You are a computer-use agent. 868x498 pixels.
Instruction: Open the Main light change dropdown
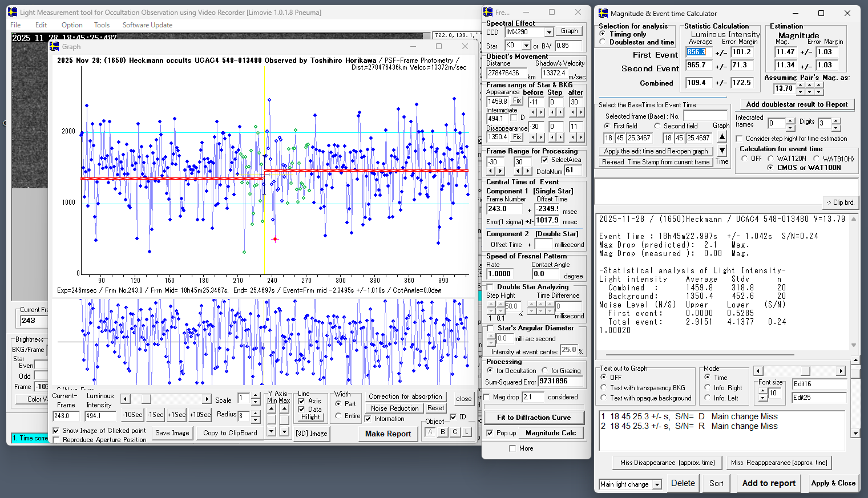coord(657,484)
